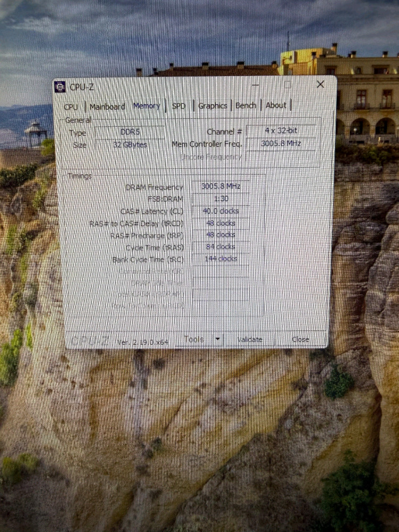399x532 pixels.
Task: Select the Mem Controller Freq. value field
Action: pos(281,143)
